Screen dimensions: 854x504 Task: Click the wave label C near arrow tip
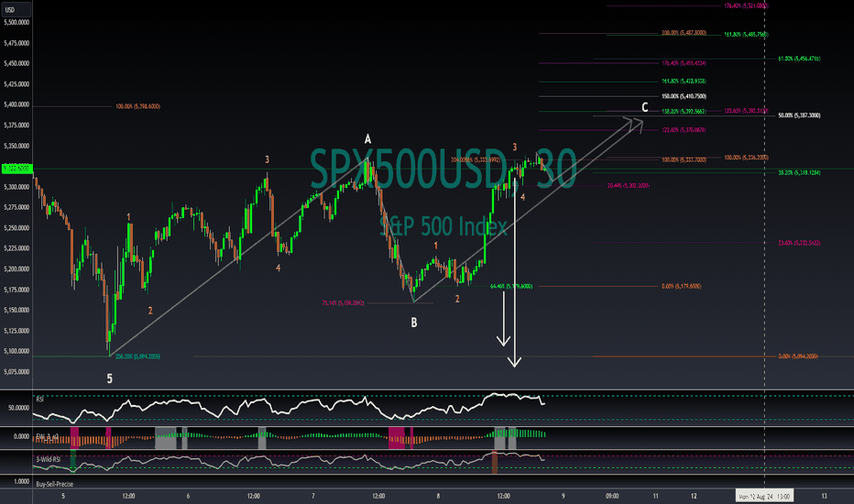(644, 107)
